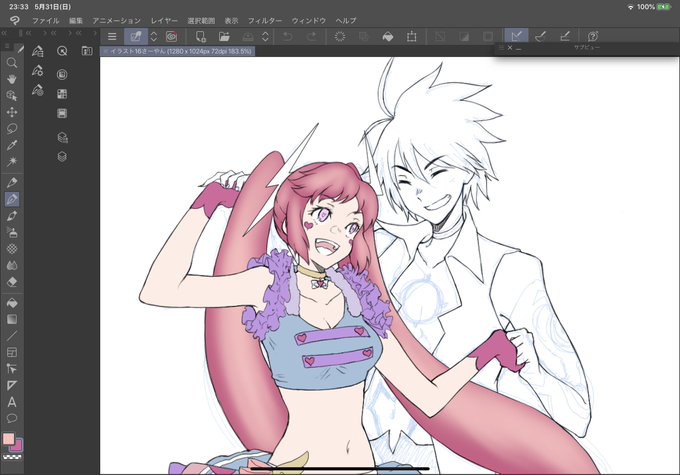Open the Sub Tool palette icon

click(38, 51)
